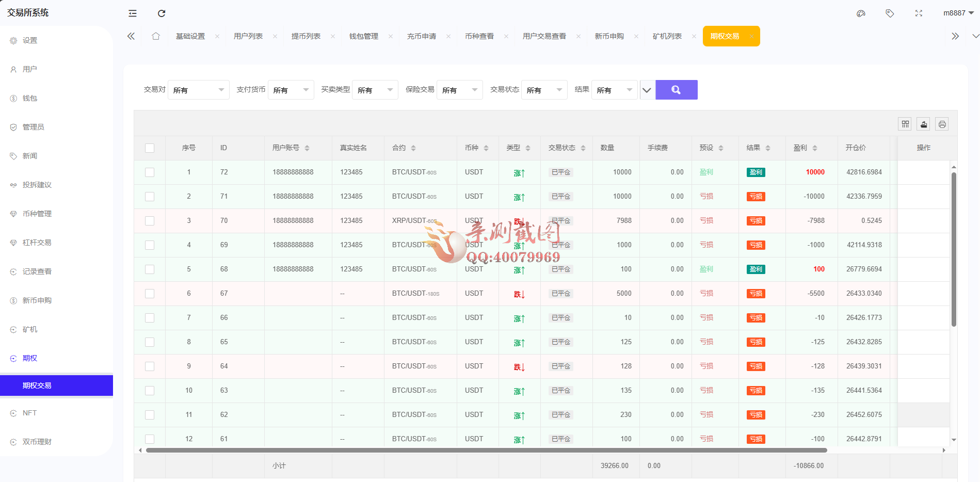Open column filter settings icon
The height and width of the screenshot is (482, 980).
[x=905, y=124]
